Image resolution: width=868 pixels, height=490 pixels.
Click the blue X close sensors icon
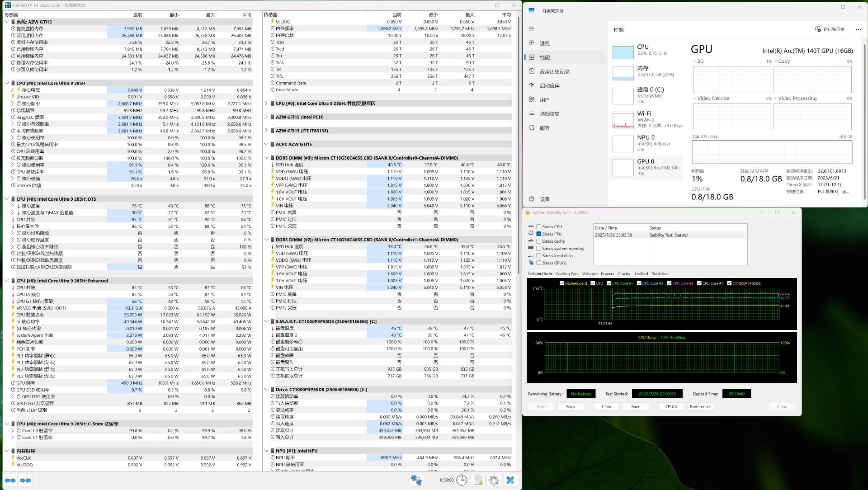(510, 480)
